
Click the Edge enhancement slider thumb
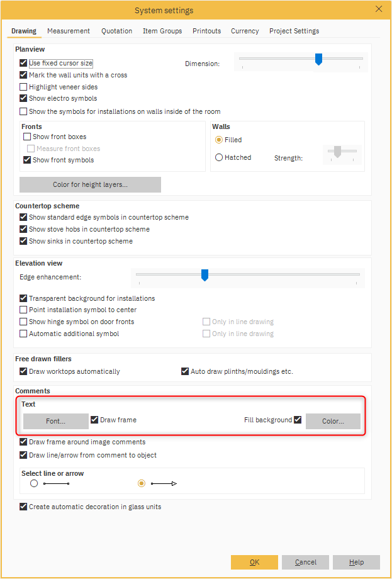pyautogui.click(x=204, y=275)
